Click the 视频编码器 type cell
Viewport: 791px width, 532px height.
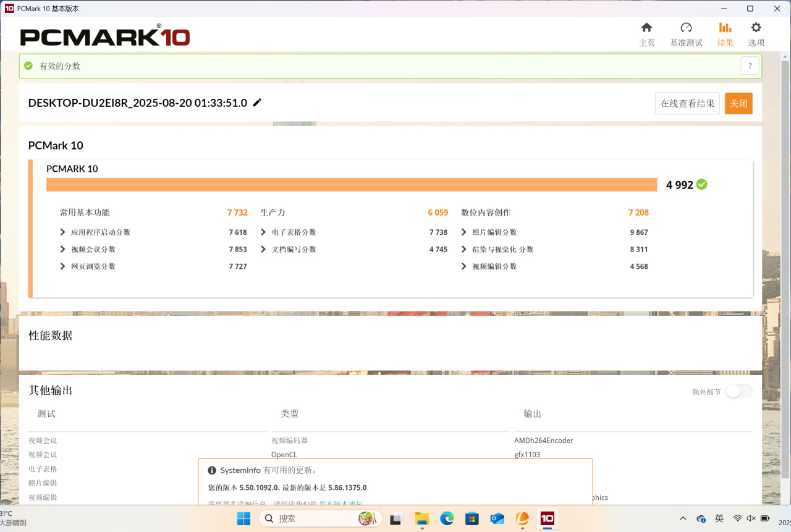click(x=289, y=441)
